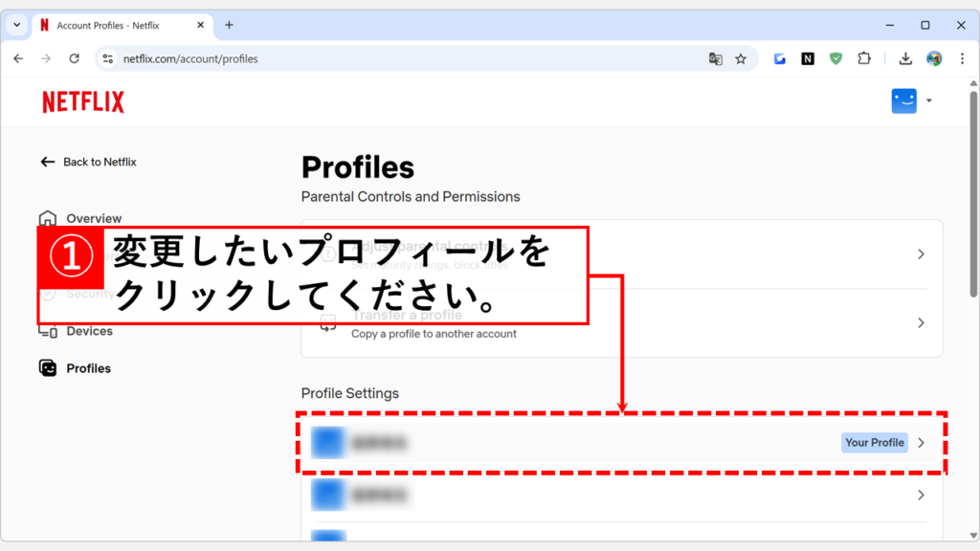Click Copy a profile to another account text

click(434, 334)
